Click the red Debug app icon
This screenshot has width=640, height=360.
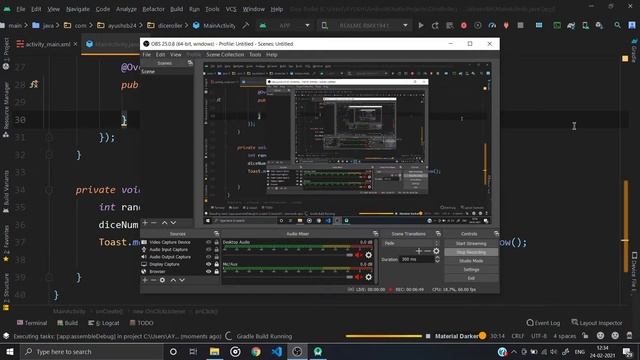[x=464, y=25]
